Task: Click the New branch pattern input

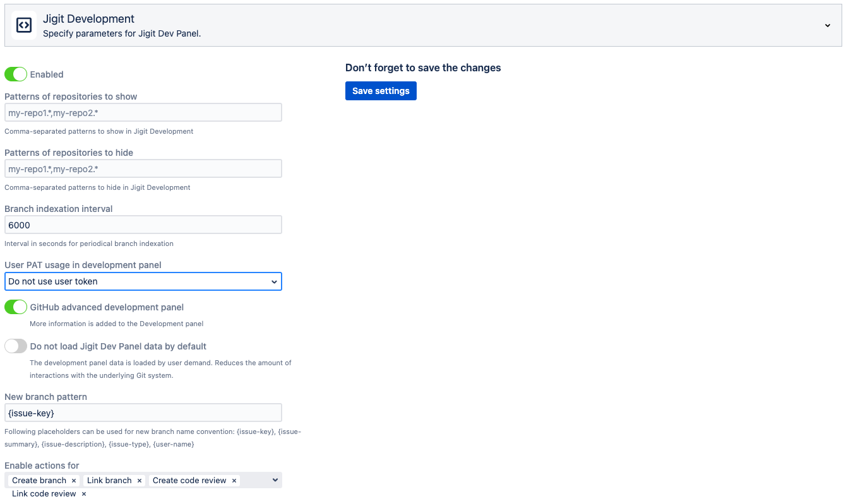Action: tap(143, 413)
